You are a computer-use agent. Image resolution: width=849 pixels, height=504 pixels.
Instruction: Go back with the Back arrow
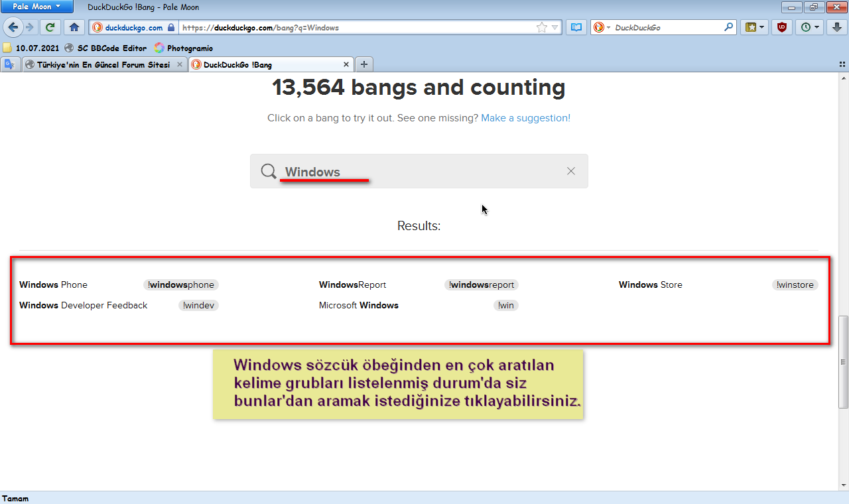(x=13, y=27)
